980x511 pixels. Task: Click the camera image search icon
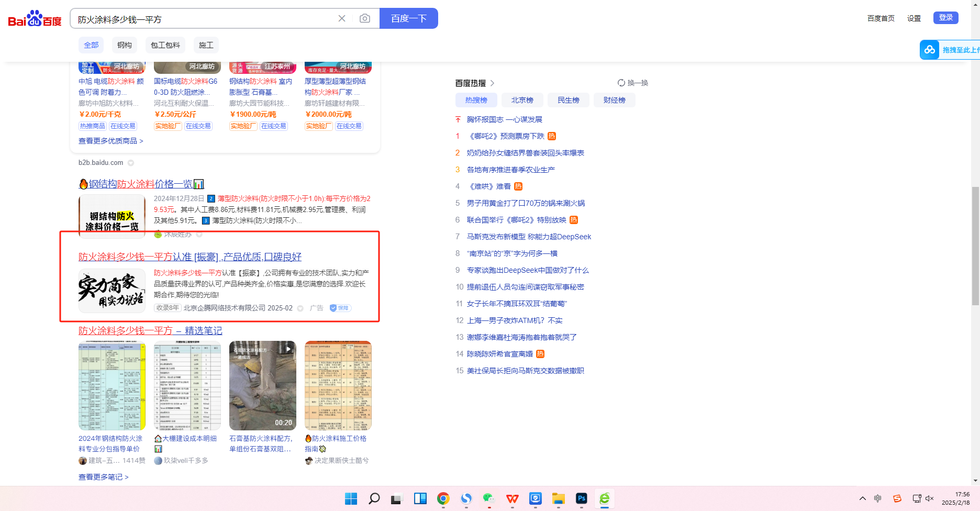tap(365, 19)
